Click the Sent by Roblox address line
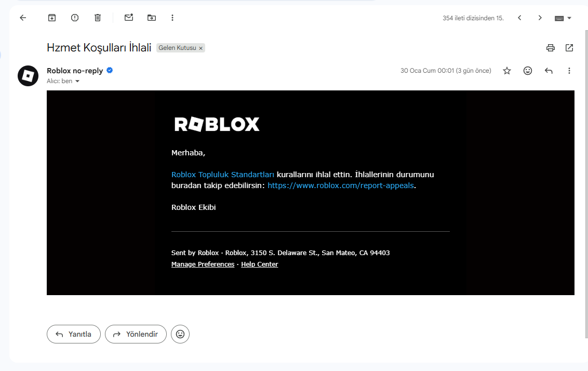 click(280, 253)
